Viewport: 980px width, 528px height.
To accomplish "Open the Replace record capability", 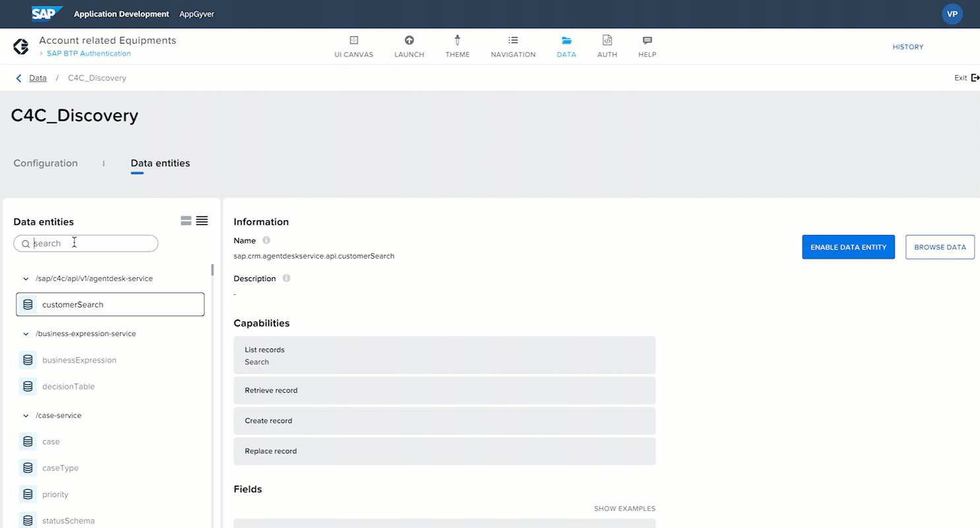I will (x=444, y=451).
